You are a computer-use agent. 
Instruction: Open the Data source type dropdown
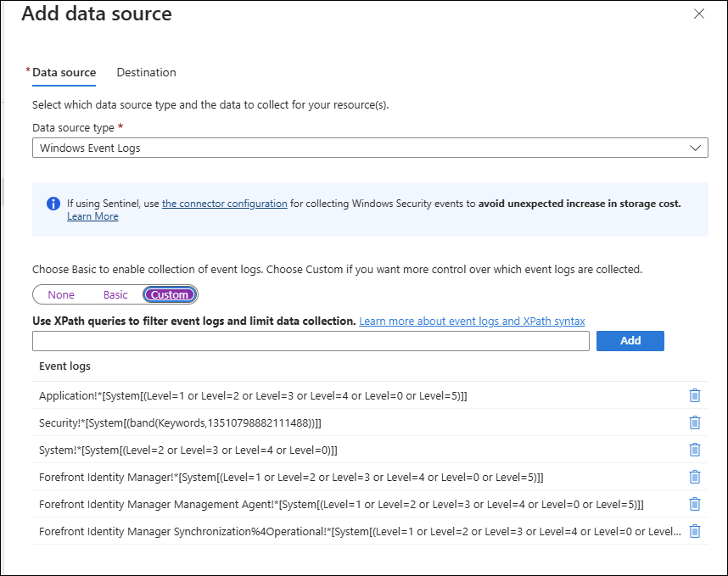tap(370, 148)
